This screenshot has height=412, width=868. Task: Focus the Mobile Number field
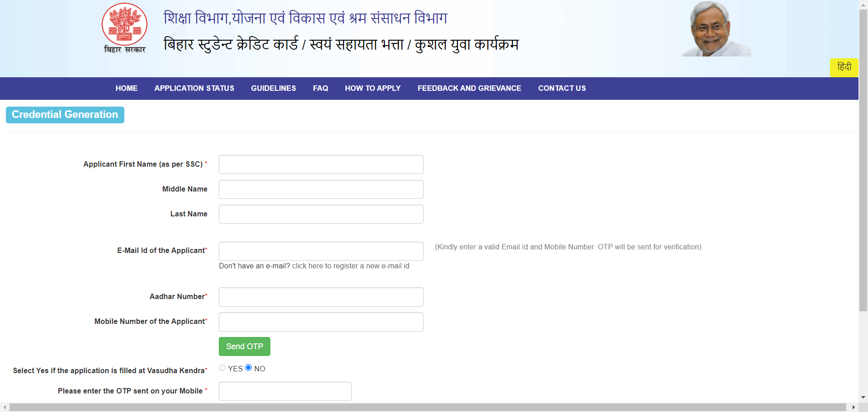pos(321,322)
